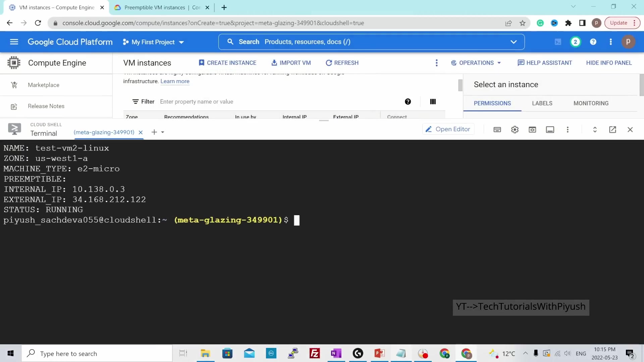Open VM instances more actions three-dot menu
Viewport: 644px width, 362px height.
(x=436, y=63)
